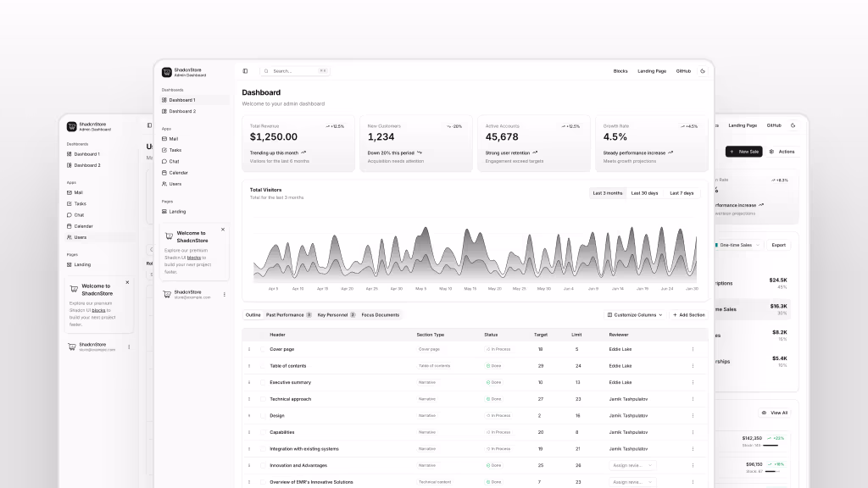
Task: Click Export button in right window
Action: (778, 245)
